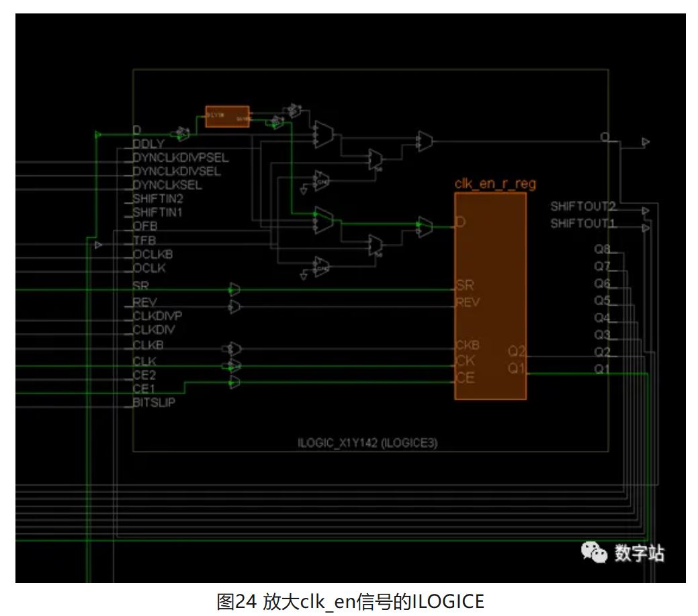Click the clk_en_r_reg cell name label
The image size is (698, 616).
point(496,184)
